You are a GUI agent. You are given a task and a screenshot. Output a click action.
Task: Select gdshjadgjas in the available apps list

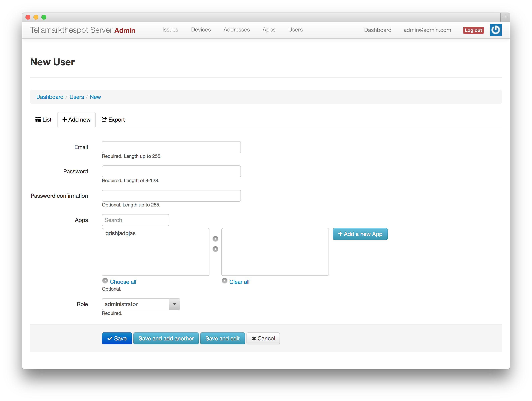tap(120, 233)
